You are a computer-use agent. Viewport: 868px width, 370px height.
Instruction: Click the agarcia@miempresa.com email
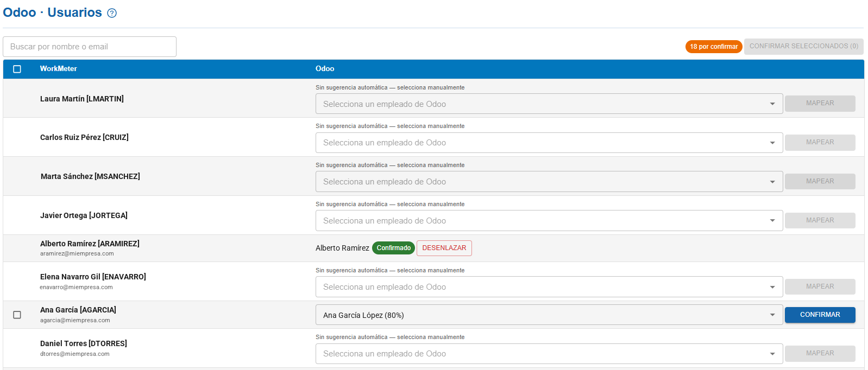(75, 320)
